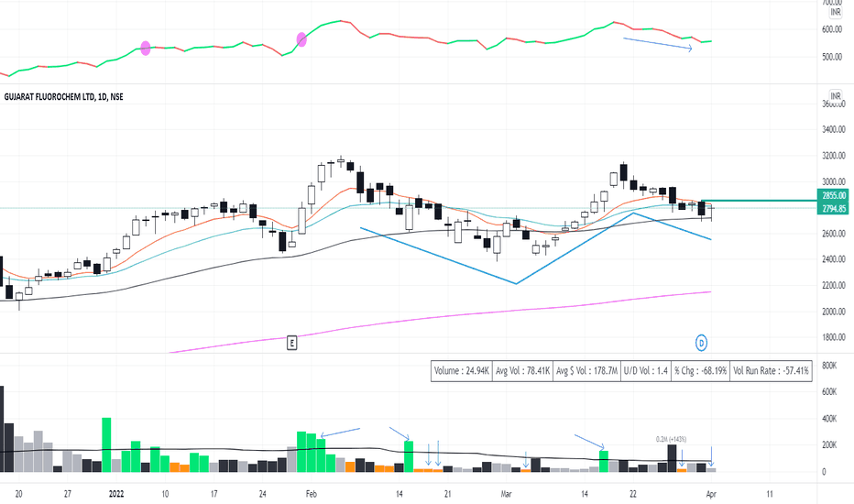Viewport: 854px width, 504px height.
Task: Click the 'Mar' date label on time axis
Action: pos(506,494)
